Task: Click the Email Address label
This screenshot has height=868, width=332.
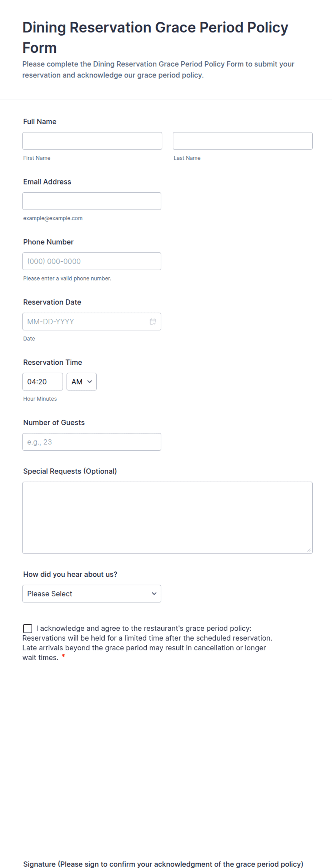Action: coord(47,182)
